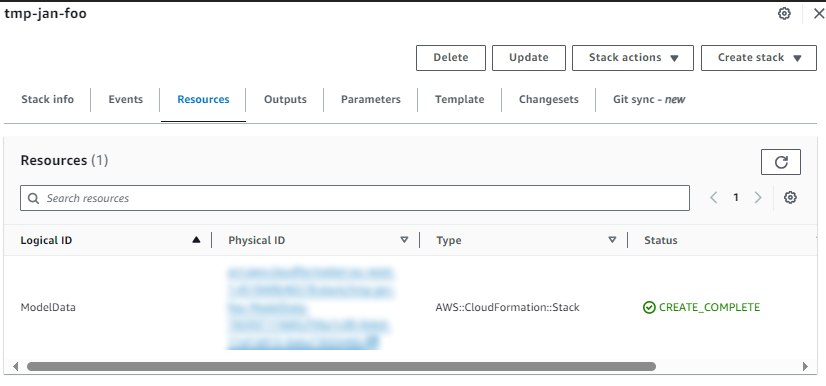Focus the Search resources field
Image resolution: width=826 pixels, height=386 pixels.
(x=355, y=198)
